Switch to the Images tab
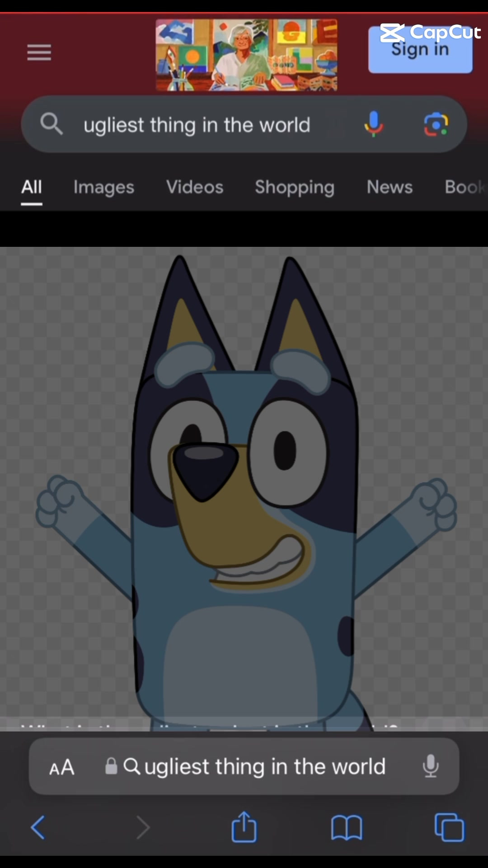 pyautogui.click(x=104, y=187)
